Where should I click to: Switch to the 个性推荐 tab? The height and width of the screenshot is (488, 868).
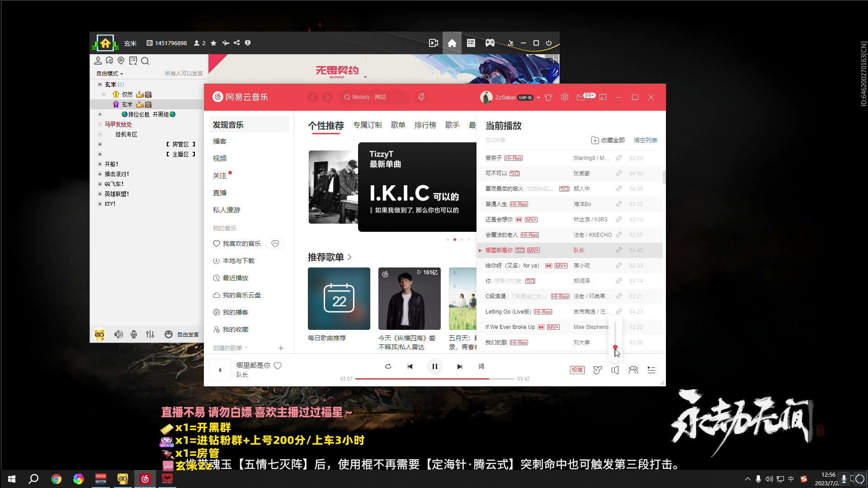tap(326, 126)
